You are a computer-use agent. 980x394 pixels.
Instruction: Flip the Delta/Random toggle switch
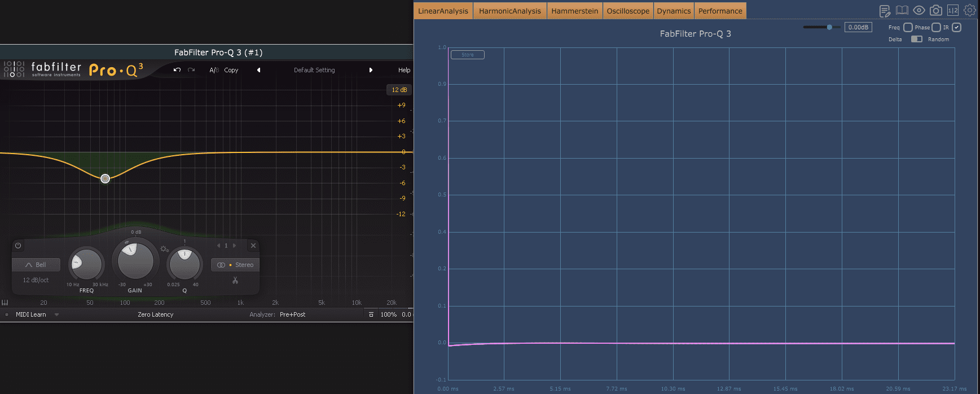[x=917, y=39]
